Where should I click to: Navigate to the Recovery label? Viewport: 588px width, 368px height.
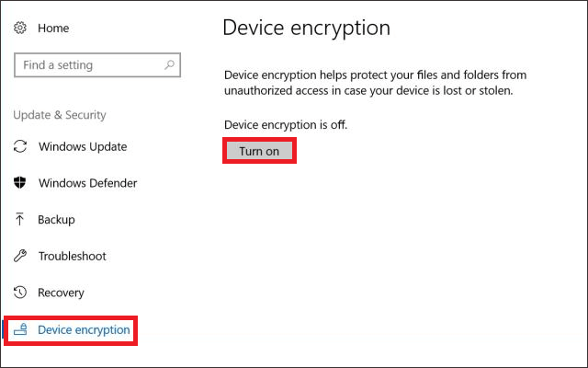click(x=61, y=293)
